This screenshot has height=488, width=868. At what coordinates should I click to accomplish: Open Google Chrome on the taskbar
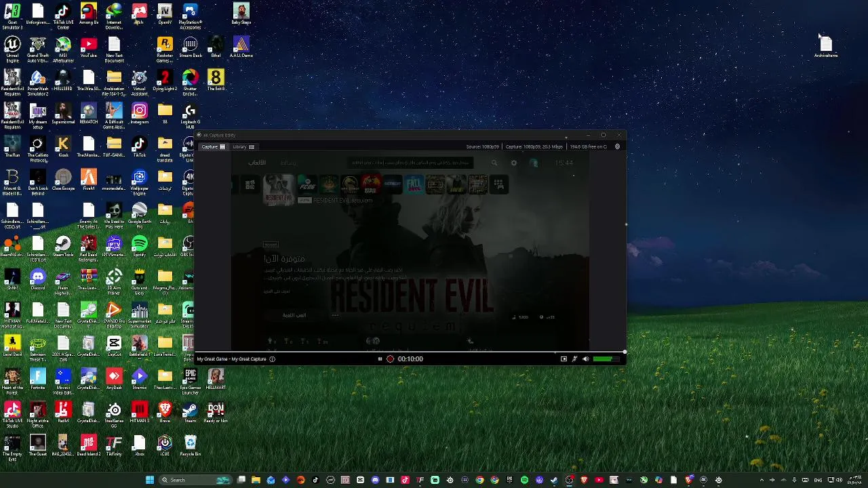click(x=479, y=480)
